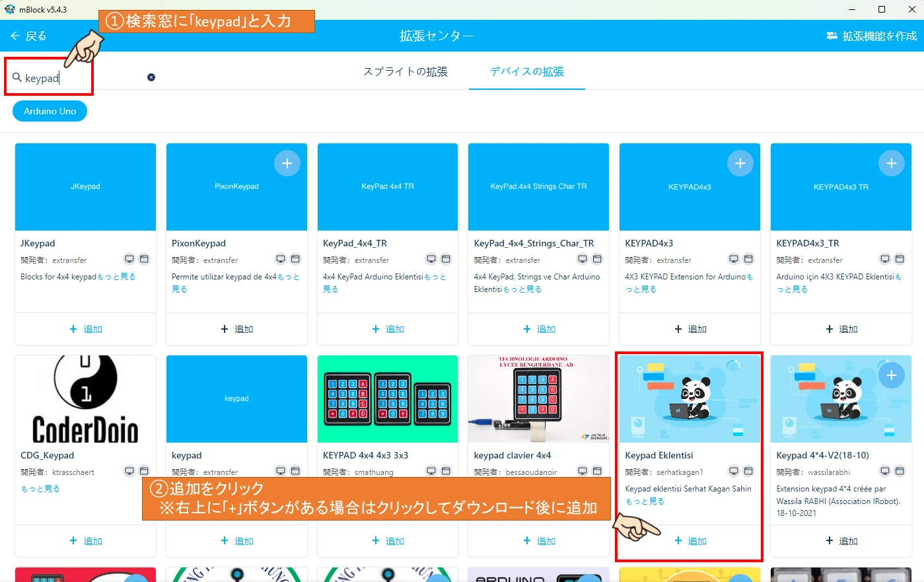Add the JKeypad extension

pos(85,329)
